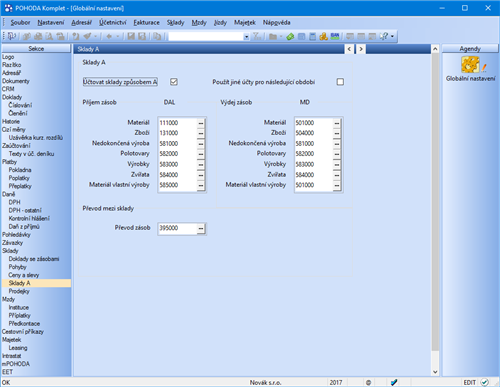Click green circled check icon near EDIT

tap(485, 382)
